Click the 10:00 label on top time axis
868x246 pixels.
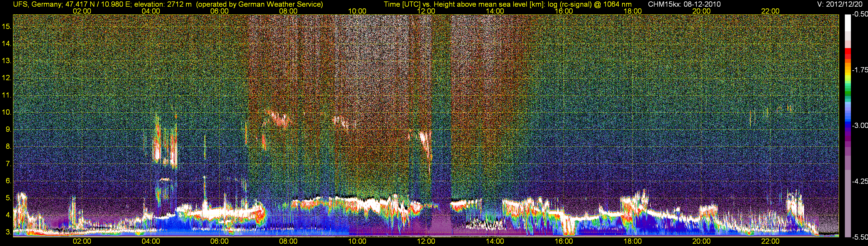[357, 11]
